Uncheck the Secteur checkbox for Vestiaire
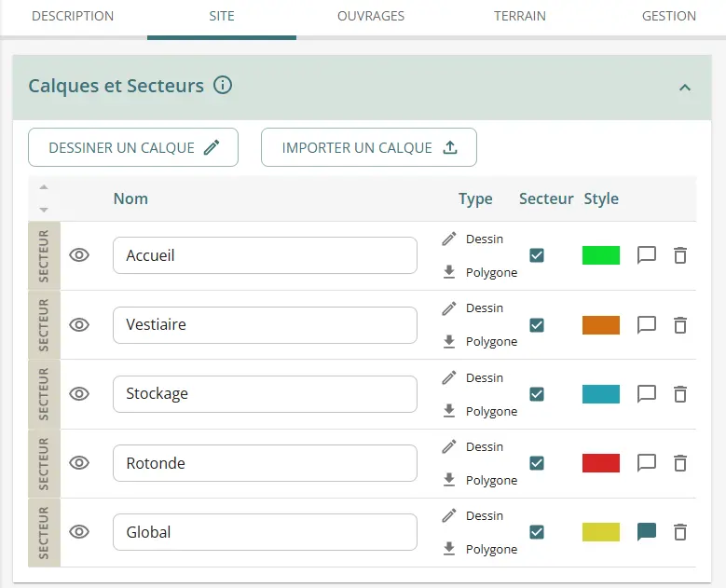 coord(537,325)
